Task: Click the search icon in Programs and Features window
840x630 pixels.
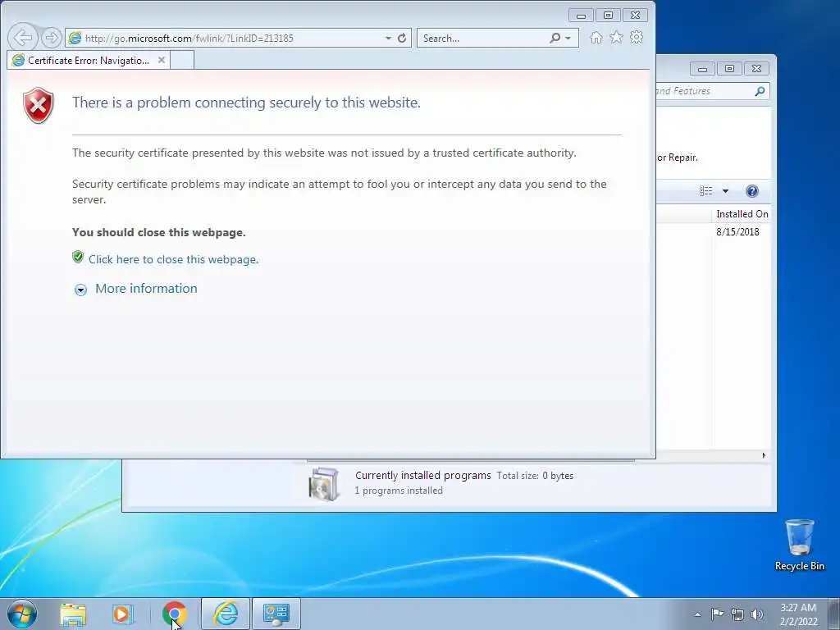Action: pyautogui.click(x=760, y=91)
